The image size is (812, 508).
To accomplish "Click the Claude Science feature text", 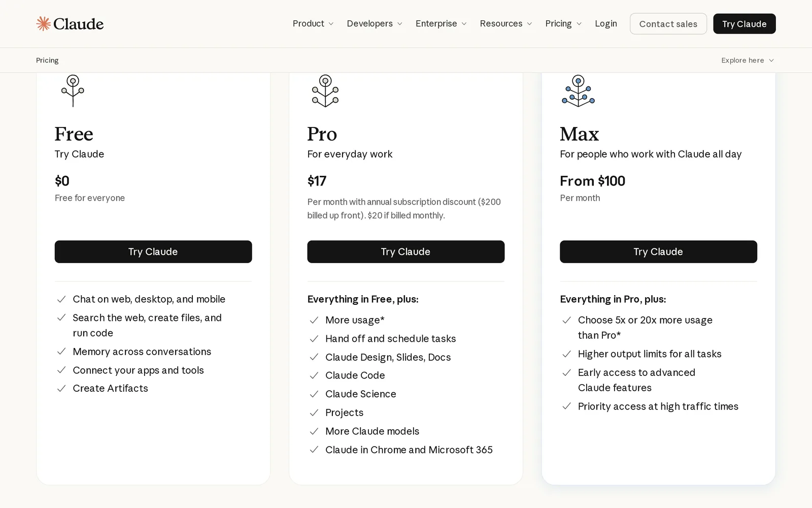I will (x=361, y=394).
